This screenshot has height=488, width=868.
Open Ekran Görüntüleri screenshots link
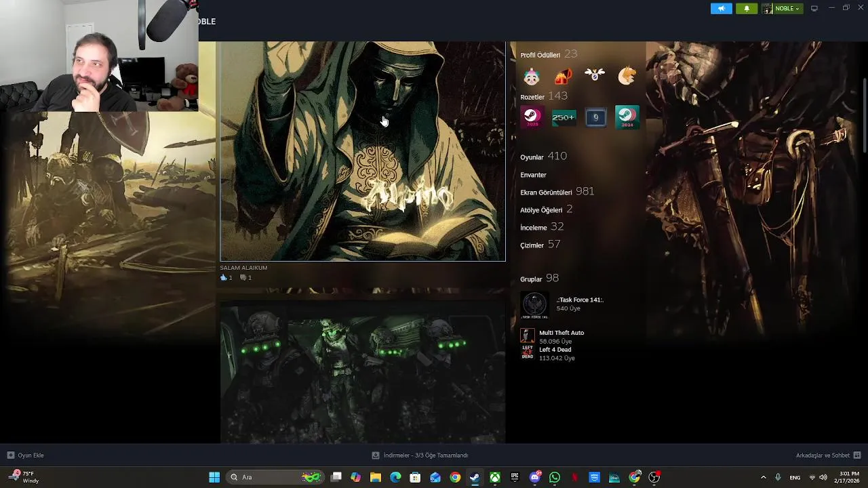click(557, 192)
